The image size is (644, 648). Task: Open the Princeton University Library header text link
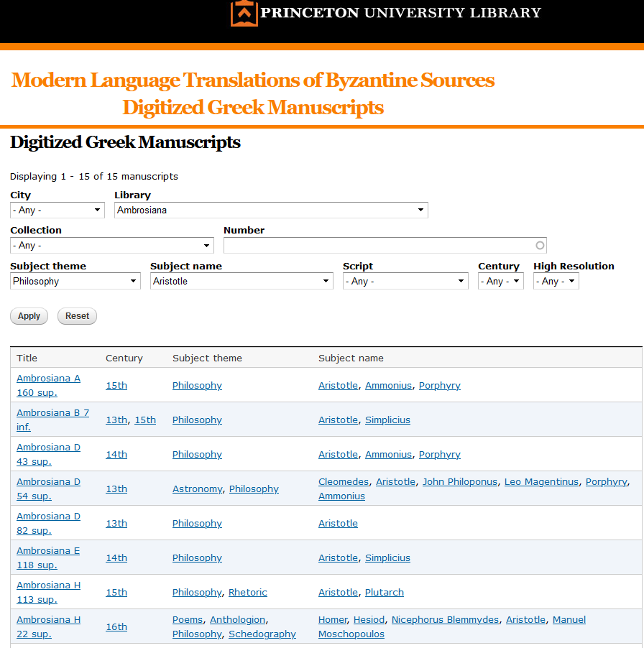(400, 13)
